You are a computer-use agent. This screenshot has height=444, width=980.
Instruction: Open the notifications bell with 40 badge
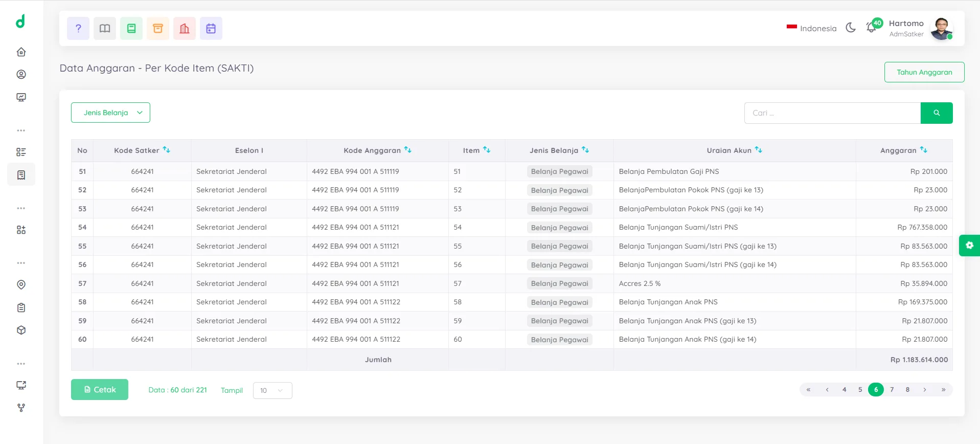[x=873, y=27]
